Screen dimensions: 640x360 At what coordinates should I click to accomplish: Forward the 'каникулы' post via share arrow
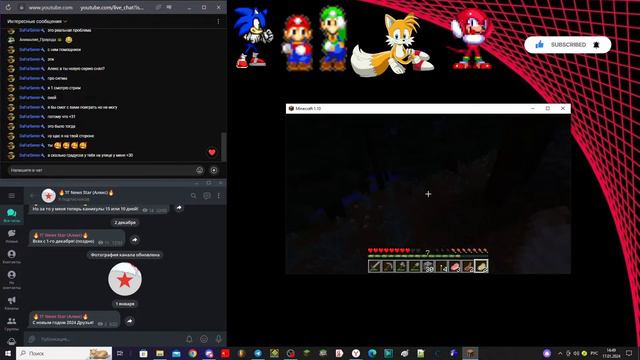[x=179, y=208]
